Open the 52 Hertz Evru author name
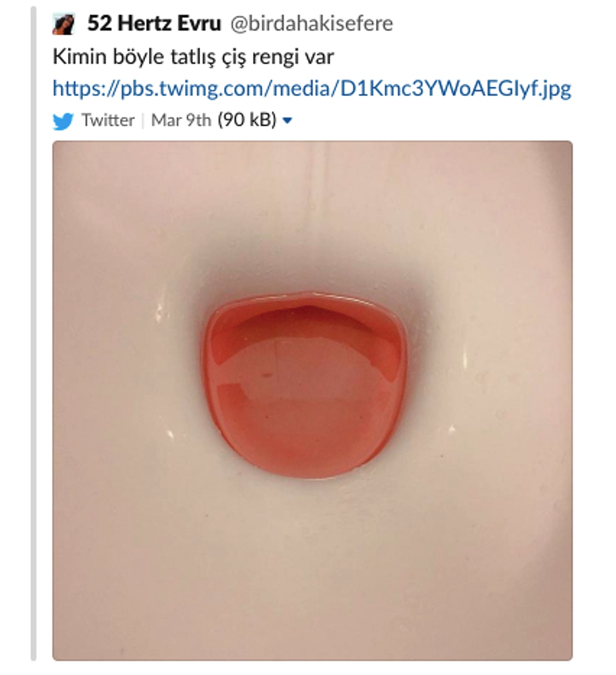 (x=154, y=24)
